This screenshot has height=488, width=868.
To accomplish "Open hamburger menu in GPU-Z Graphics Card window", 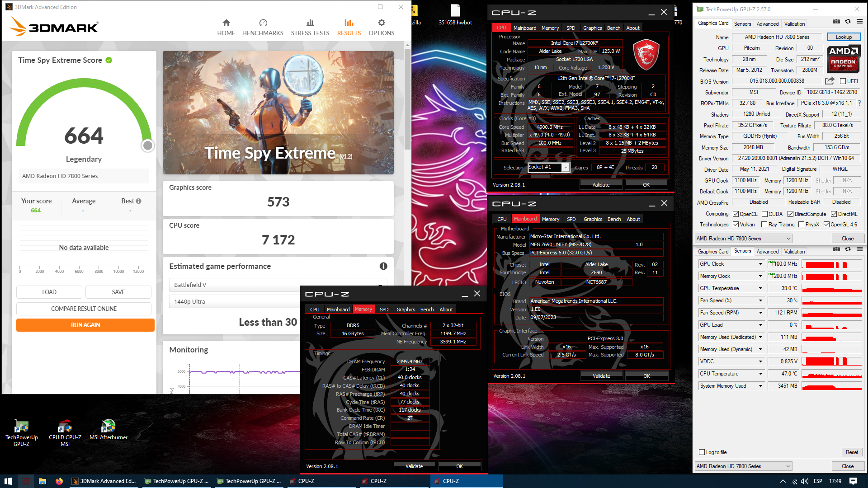I will tap(859, 21).
